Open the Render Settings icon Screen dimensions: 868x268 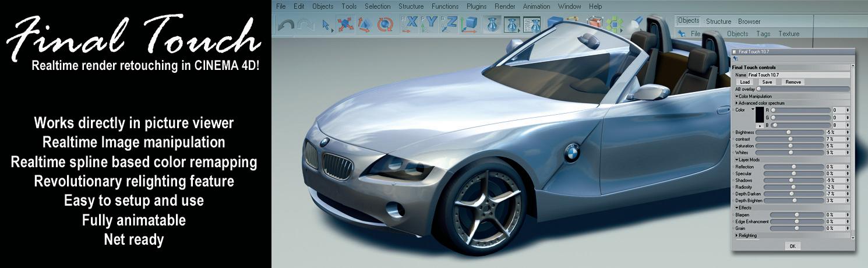[532, 25]
